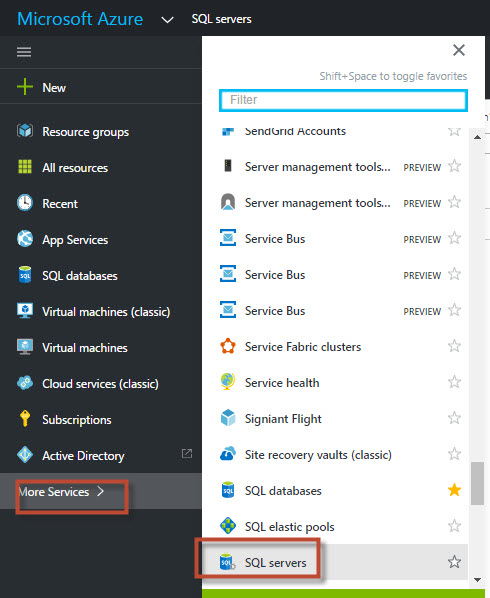The image size is (490, 598).
Task: Click the green plus New icon
Action: (x=25, y=87)
